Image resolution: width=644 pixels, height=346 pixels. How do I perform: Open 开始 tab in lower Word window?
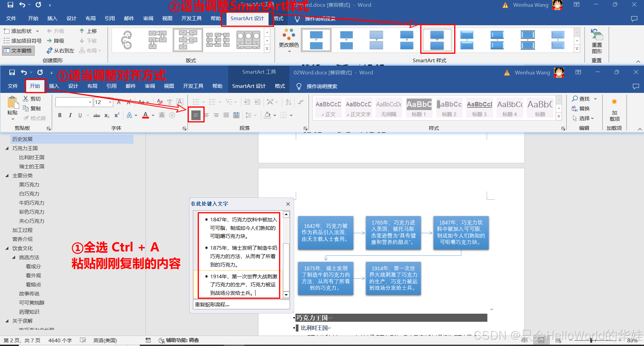click(x=35, y=86)
